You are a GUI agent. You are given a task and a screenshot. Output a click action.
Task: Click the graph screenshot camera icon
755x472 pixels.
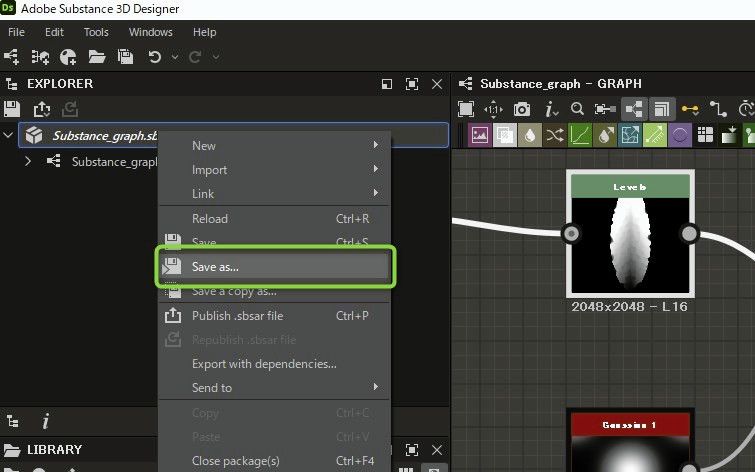click(x=521, y=109)
